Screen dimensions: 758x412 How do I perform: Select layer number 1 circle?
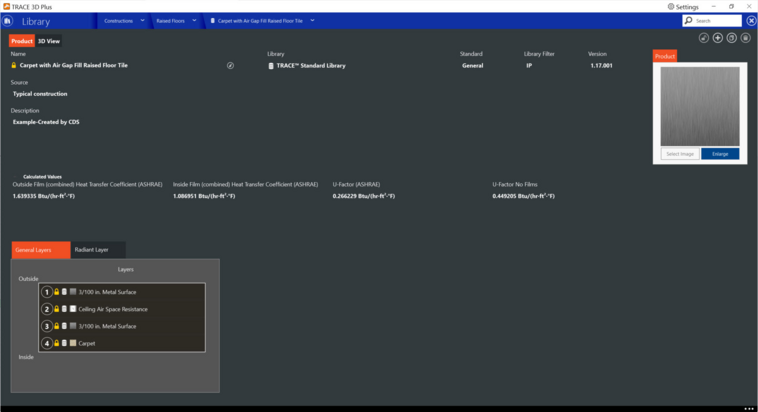tap(47, 292)
